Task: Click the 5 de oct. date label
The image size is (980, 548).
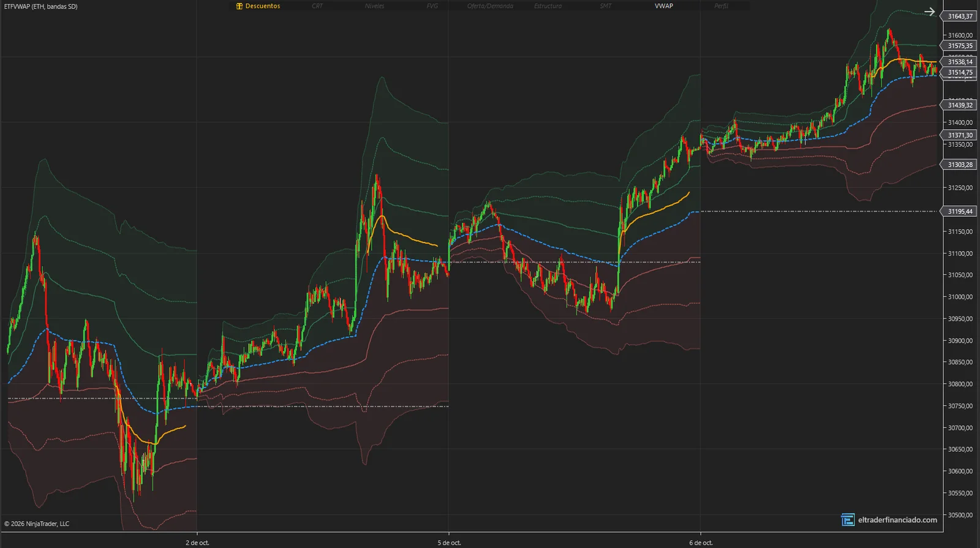Action: coord(449,542)
